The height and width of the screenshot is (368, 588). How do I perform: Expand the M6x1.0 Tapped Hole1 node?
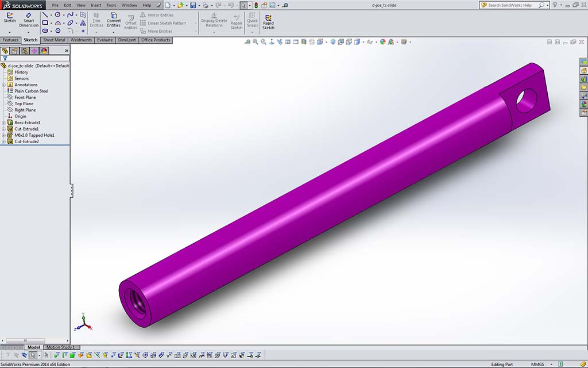click(3, 135)
